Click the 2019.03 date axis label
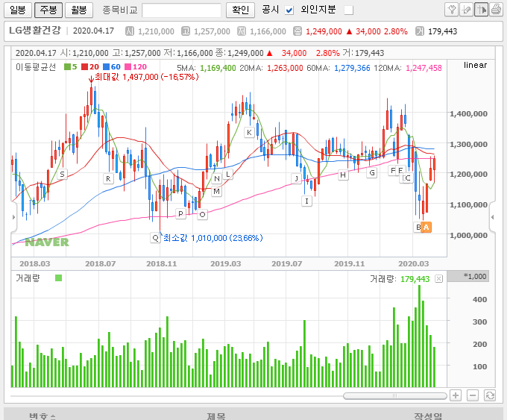 [x=226, y=263]
